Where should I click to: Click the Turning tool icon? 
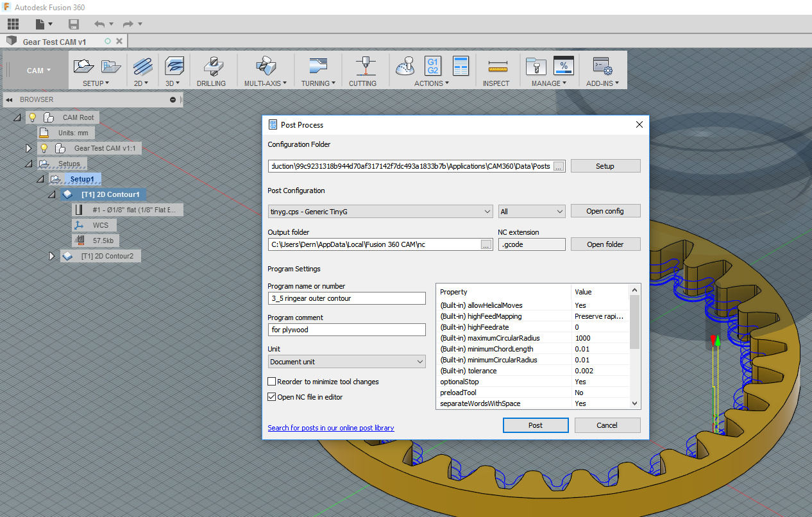[317, 65]
